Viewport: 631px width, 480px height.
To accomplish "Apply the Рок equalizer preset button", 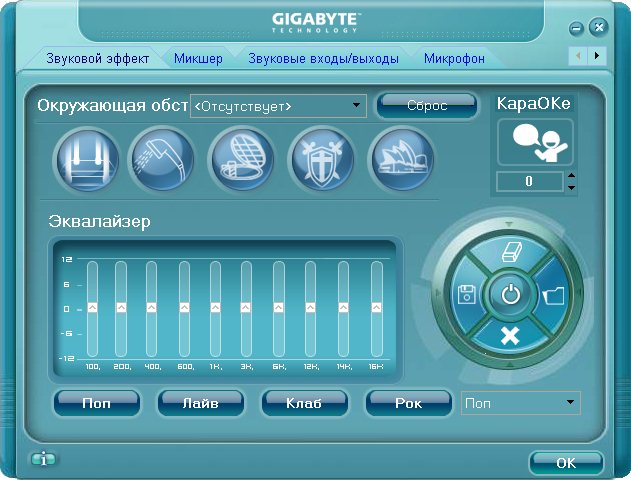I will tap(408, 403).
